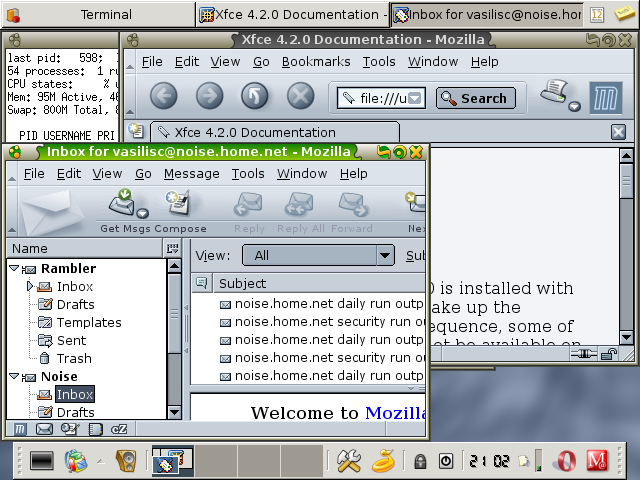
Task: Open Get Msgs dropdown arrow
Action: pos(142,213)
